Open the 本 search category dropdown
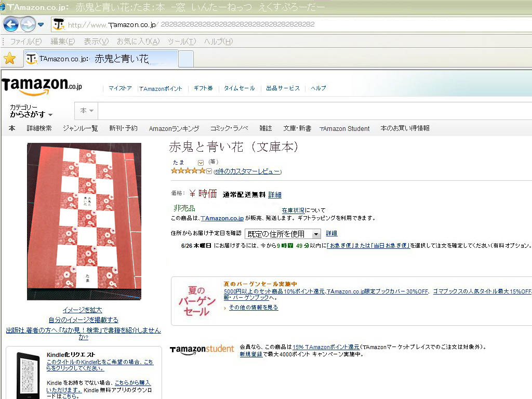 point(87,111)
